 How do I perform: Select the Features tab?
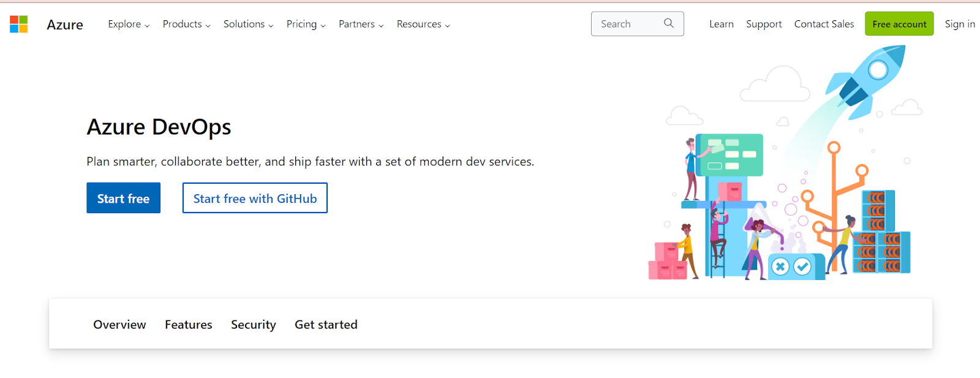[189, 325]
